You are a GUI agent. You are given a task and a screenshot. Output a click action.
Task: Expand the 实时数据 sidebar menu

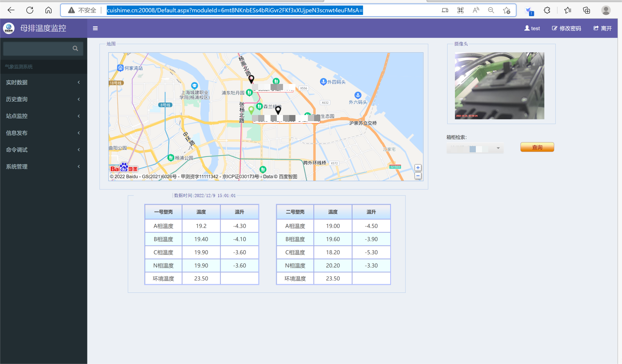pyautogui.click(x=43, y=82)
